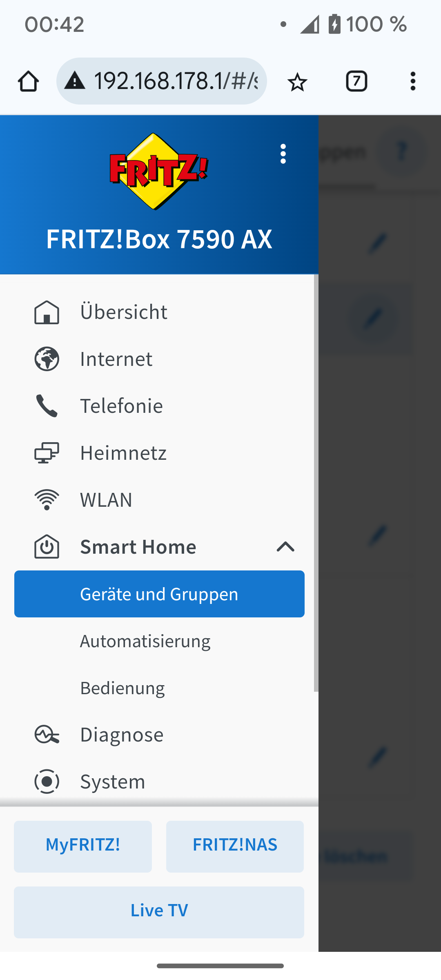Viewport: 441px width, 980px height.
Task: Tap the address bar showing 192.168.178.1
Action: point(162,81)
